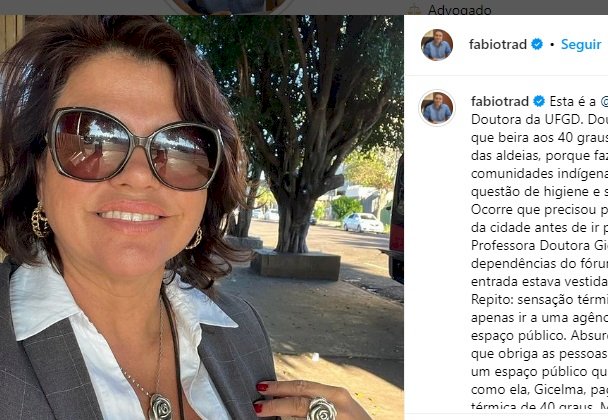608x420 pixels.
Task: Open fabiotrad's avatar beside the caption
Action: 437,107
